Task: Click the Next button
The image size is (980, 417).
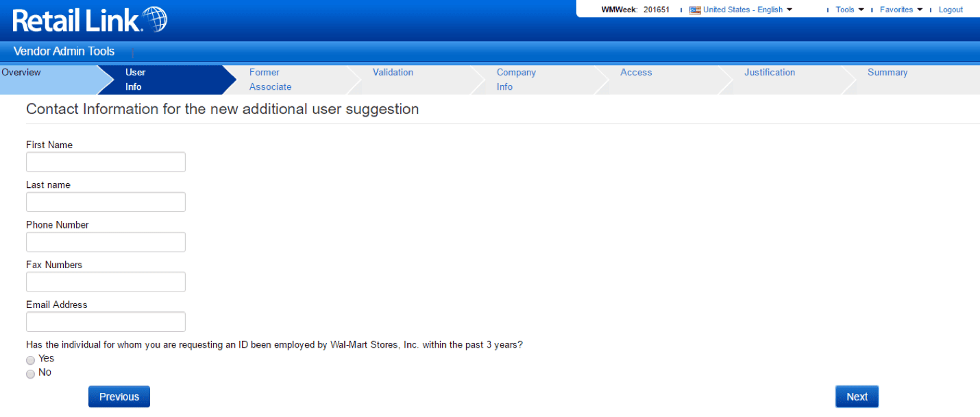Action: pyautogui.click(x=857, y=396)
